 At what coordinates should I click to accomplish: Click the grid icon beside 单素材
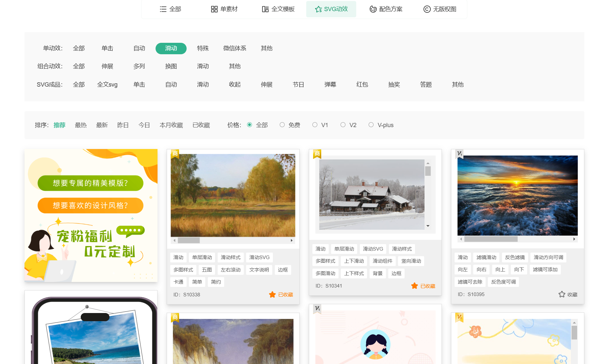pyautogui.click(x=214, y=9)
